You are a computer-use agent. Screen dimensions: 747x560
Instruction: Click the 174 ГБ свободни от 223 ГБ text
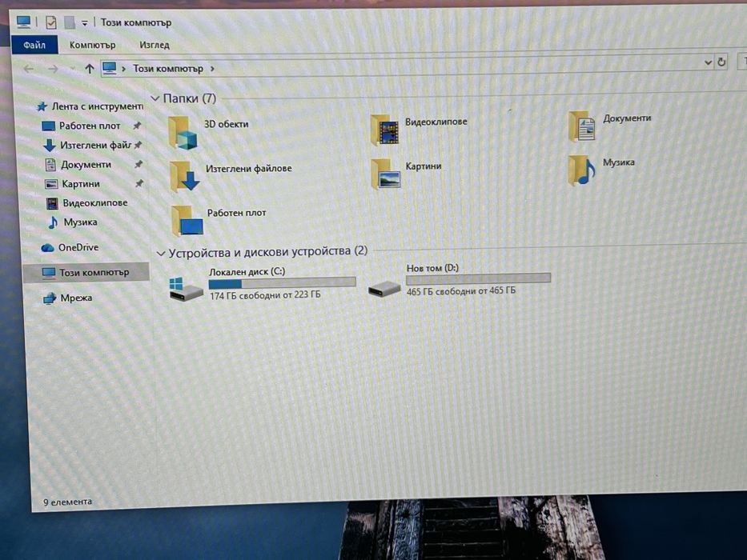point(265,295)
